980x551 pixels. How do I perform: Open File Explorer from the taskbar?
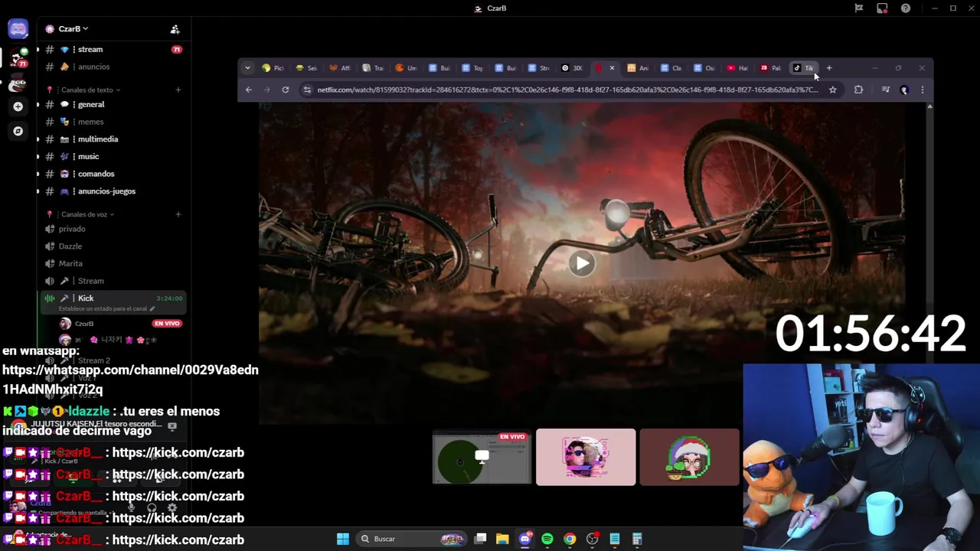tap(502, 539)
